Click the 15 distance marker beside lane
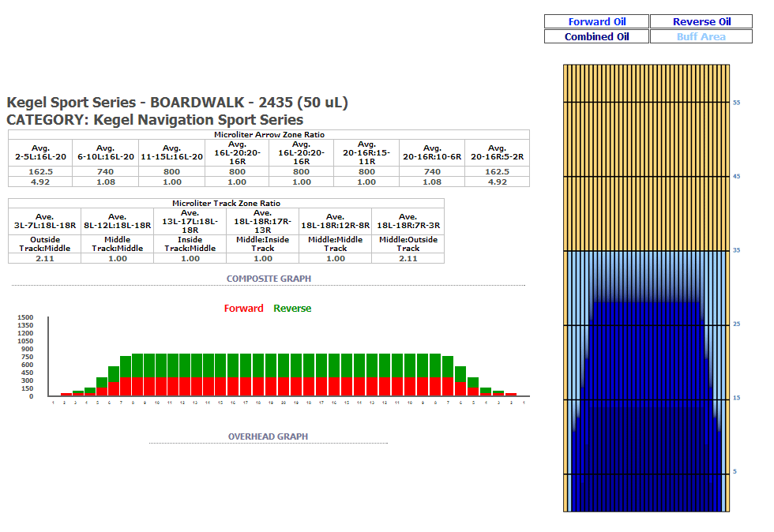 pos(736,398)
